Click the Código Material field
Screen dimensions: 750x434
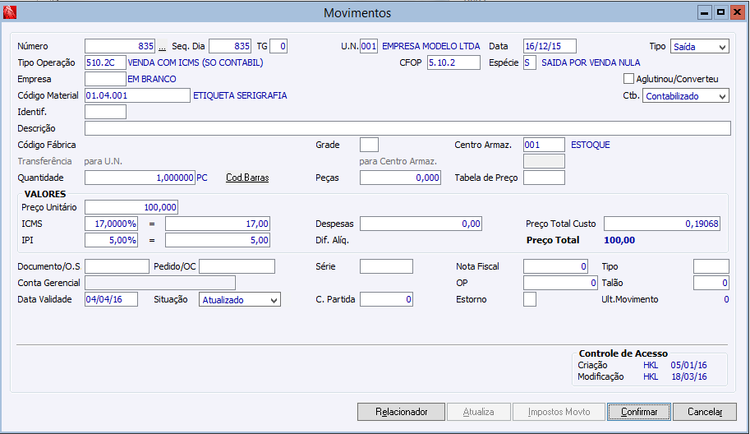(x=137, y=95)
